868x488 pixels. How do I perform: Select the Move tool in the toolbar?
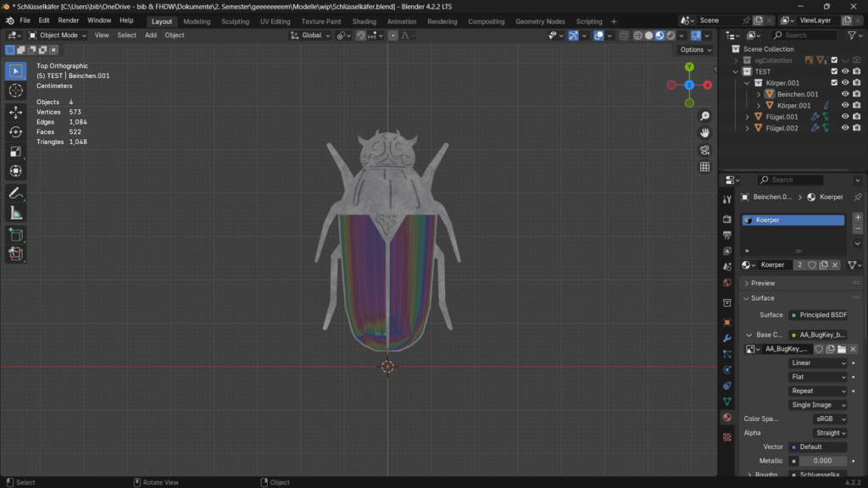(16, 112)
